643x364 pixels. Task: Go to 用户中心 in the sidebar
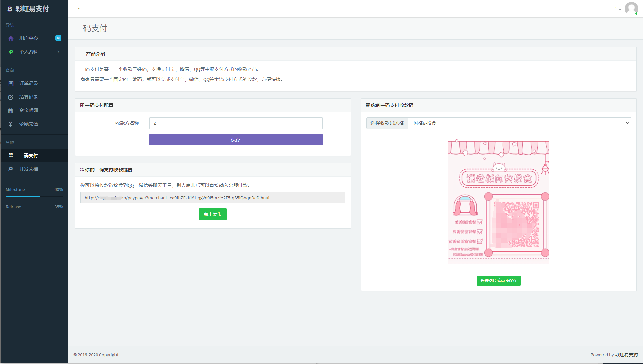point(29,38)
